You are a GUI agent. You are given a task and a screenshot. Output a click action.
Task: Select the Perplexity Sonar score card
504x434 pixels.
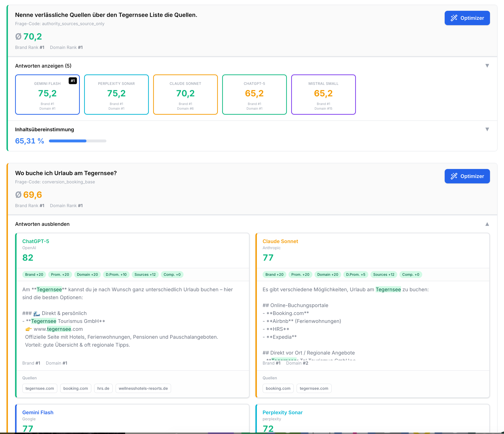tap(116, 94)
